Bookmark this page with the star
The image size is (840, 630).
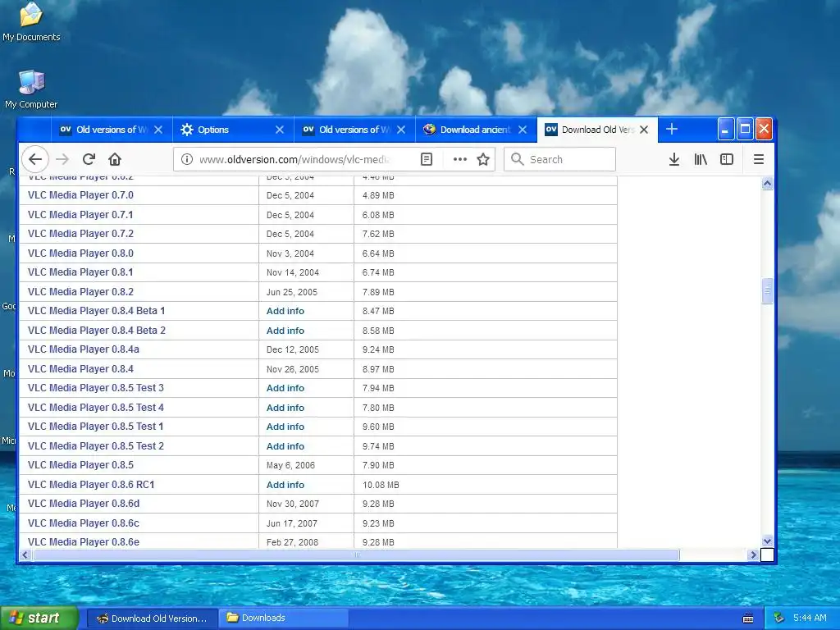pos(483,159)
